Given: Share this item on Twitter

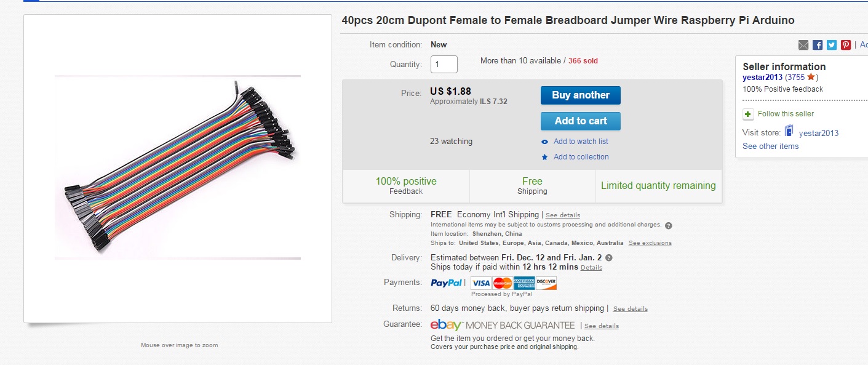Looking at the screenshot, I should pos(832,45).
